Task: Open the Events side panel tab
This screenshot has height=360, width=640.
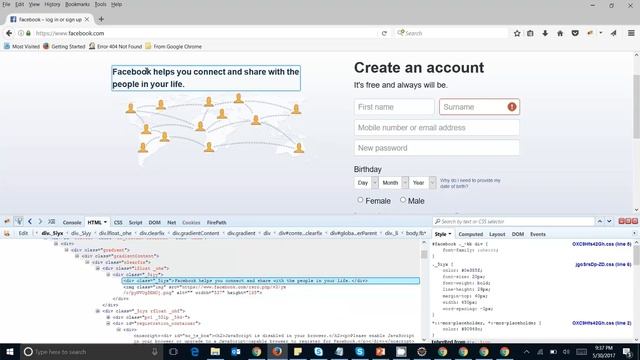Action: [538, 234]
